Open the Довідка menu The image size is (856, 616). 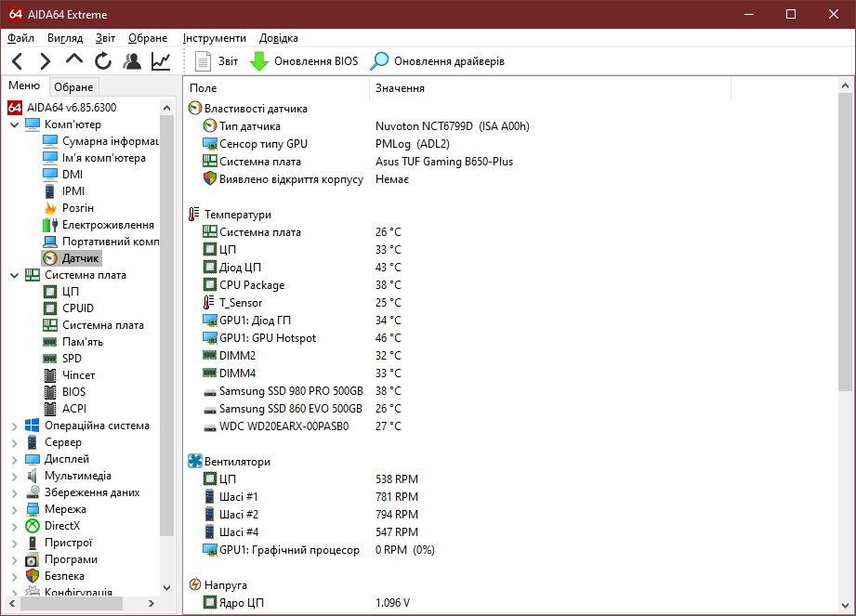point(279,38)
